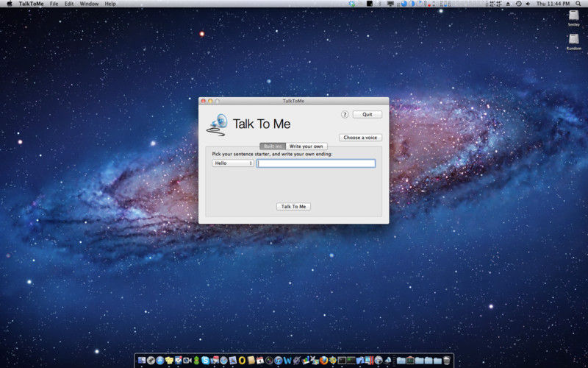588x368 pixels.
Task: Open Firefox from the dock
Action: (324, 361)
